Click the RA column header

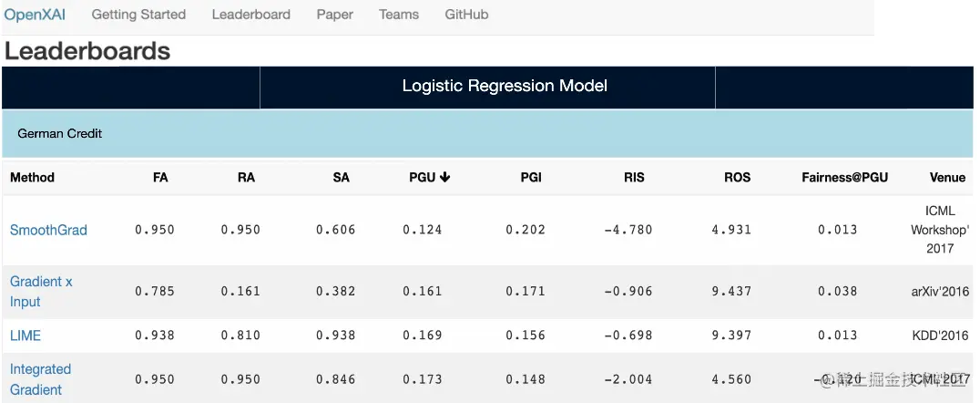point(246,178)
